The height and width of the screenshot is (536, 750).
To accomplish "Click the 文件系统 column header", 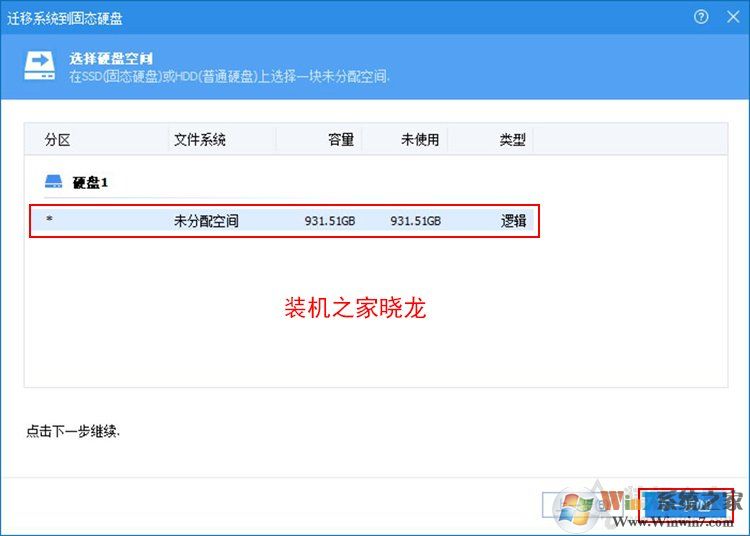I will click(200, 140).
